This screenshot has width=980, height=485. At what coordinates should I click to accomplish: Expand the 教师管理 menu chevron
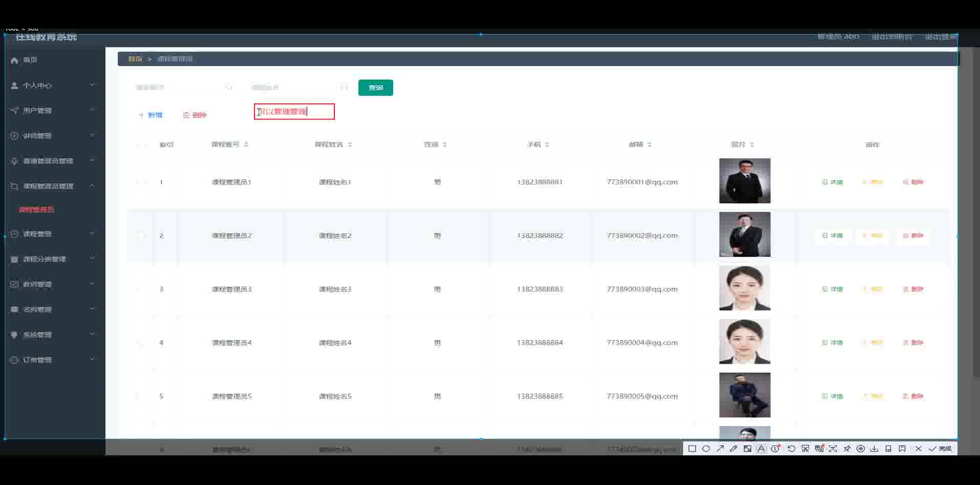(92, 283)
